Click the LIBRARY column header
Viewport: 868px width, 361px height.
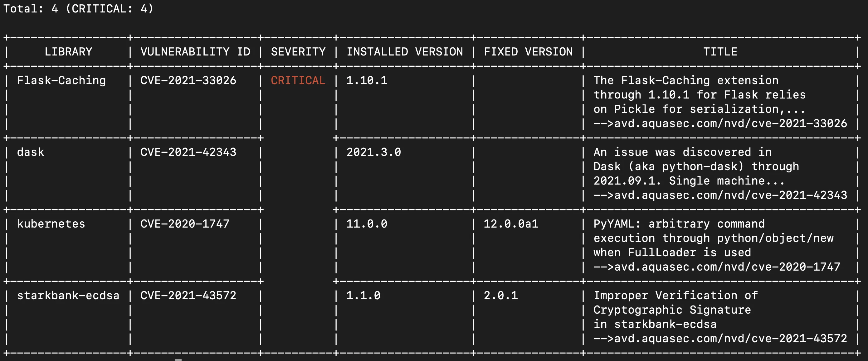68,51
